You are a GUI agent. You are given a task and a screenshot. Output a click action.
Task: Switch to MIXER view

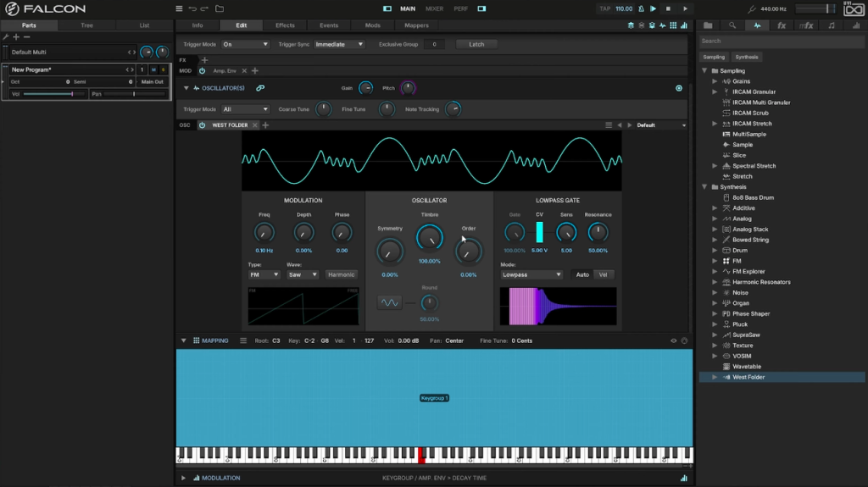tap(434, 8)
